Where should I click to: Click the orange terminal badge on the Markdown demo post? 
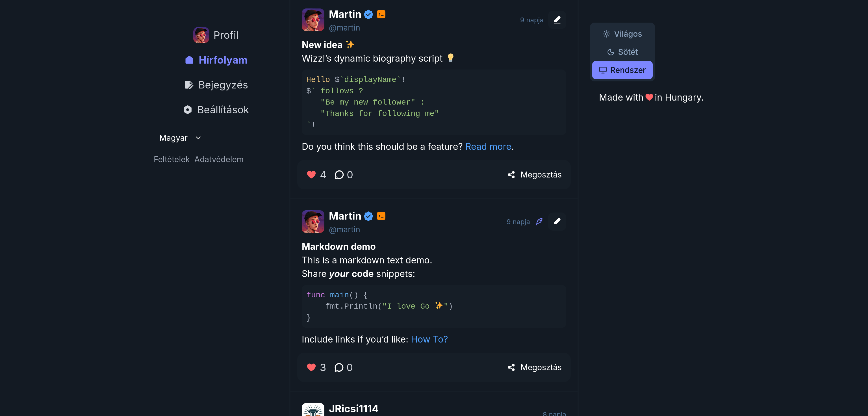click(381, 216)
